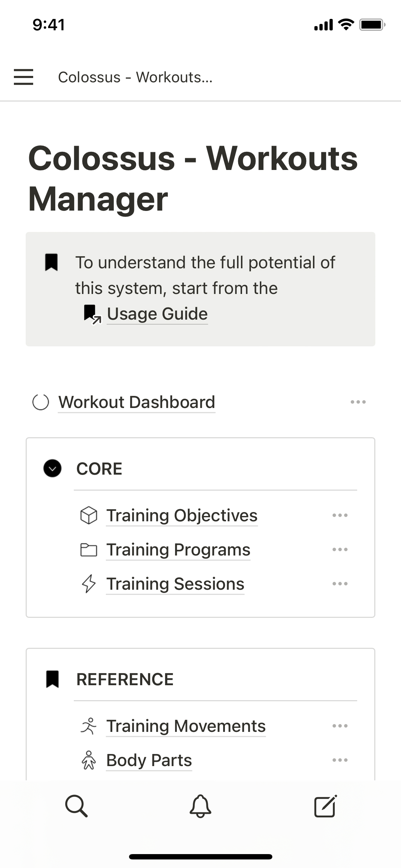The image size is (401, 868).
Task: Open options menu for Training Sessions
Action: [x=340, y=584]
